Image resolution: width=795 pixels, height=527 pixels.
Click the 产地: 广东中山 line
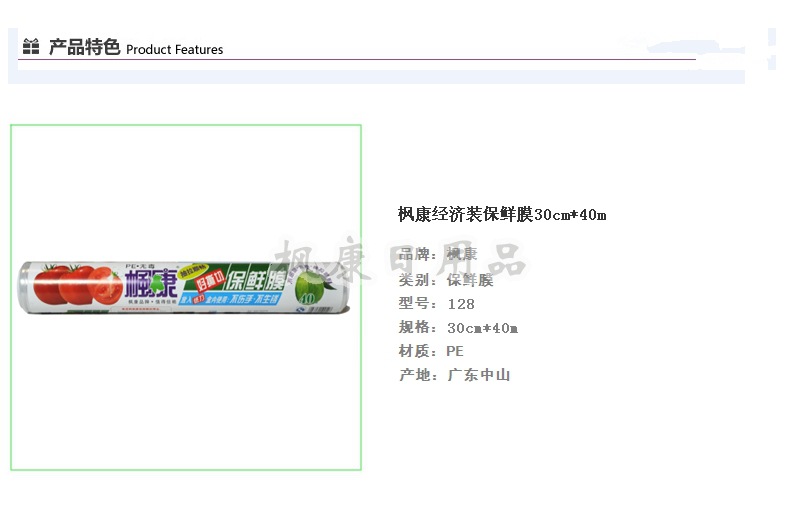454,375
